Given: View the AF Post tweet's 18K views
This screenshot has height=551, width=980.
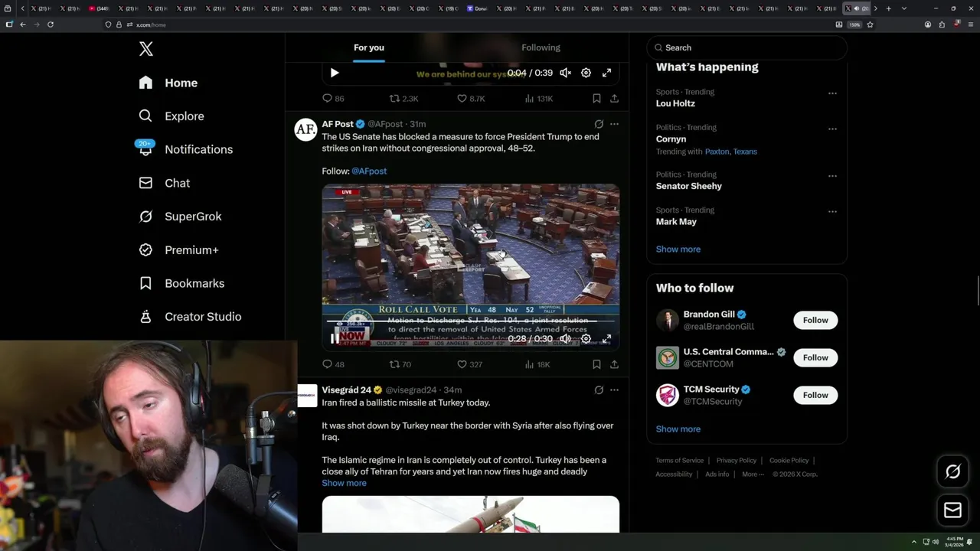Looking at the screenshot, I should 537,365.
